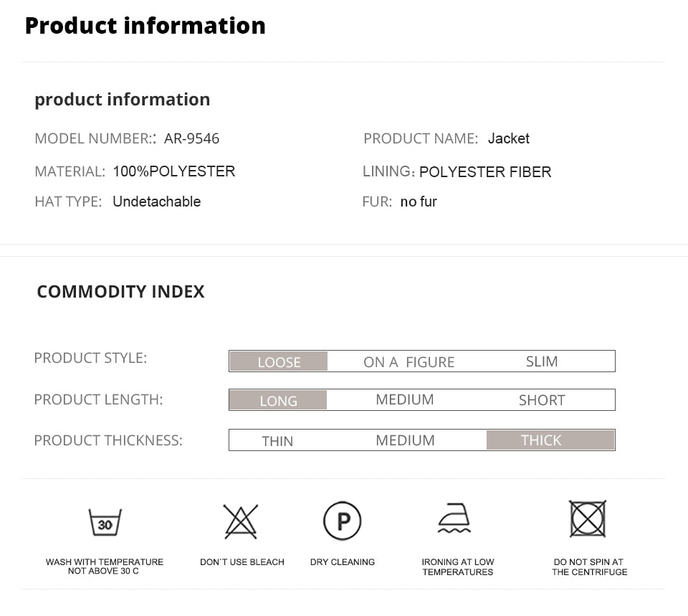Choose LONG in product length

[278, 400]
